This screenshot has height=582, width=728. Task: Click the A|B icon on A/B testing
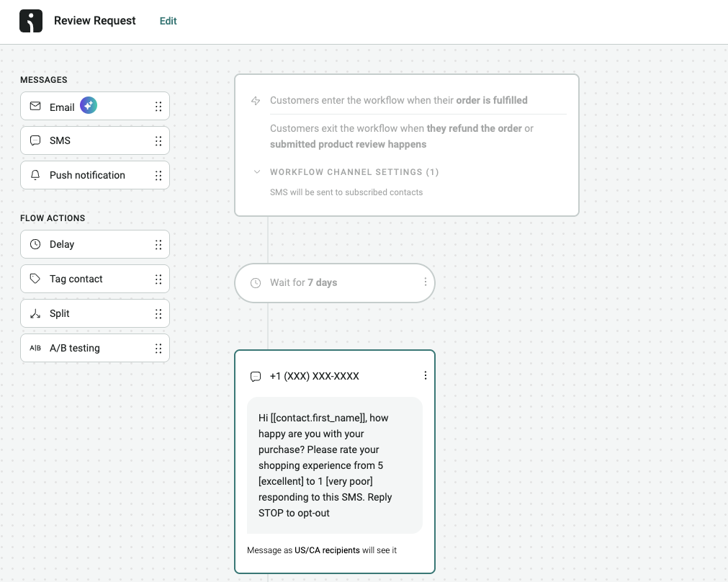pyautogui.click(x=35, y=348)
